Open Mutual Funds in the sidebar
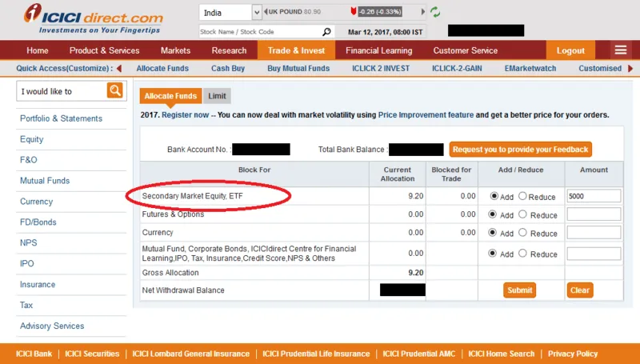The height and width of the screenshot is (364, 640). coord(45,181)
